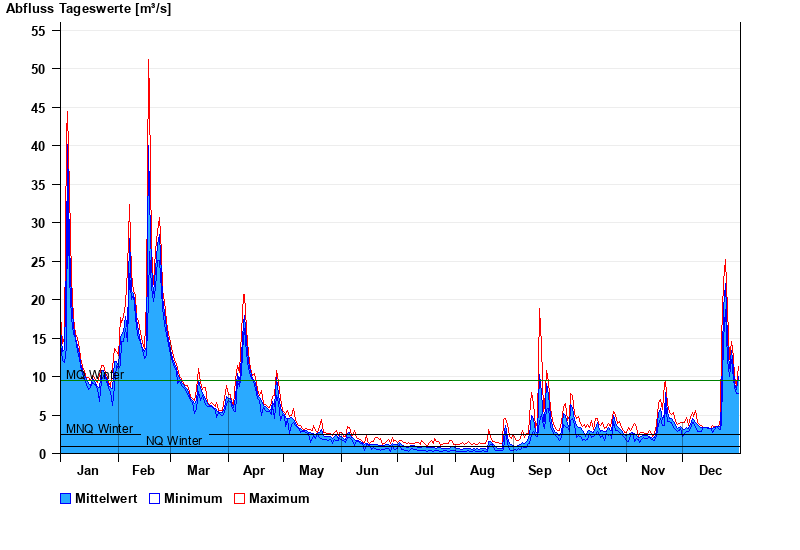The height and width of the screenshot is (550, 800).
Task: Click the MNQ Winter reference line label
Action: (99, 429)
